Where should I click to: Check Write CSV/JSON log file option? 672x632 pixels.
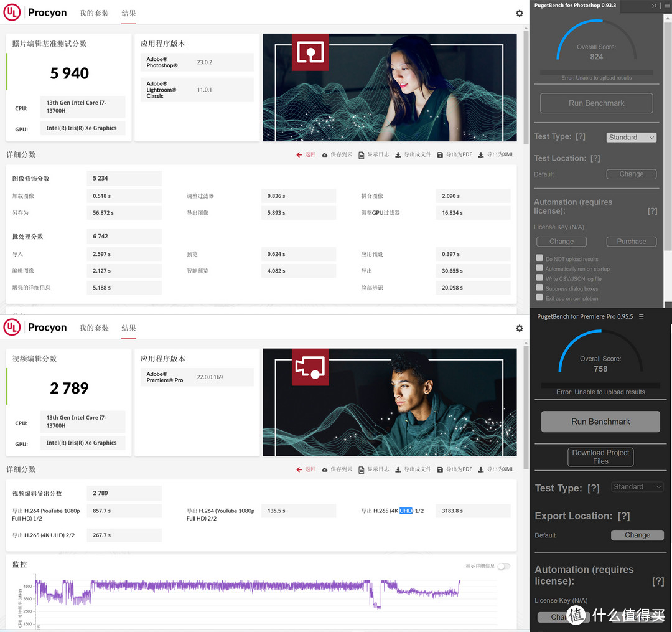[539, 278]
